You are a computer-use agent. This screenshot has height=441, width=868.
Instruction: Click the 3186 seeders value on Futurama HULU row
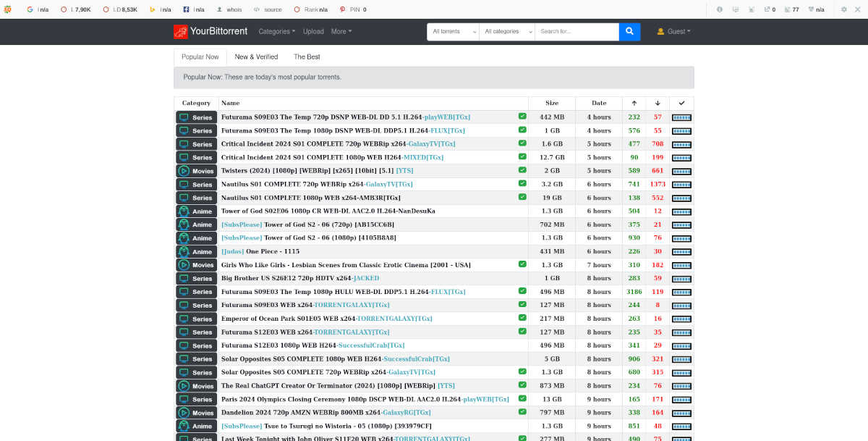coord(634,292)
